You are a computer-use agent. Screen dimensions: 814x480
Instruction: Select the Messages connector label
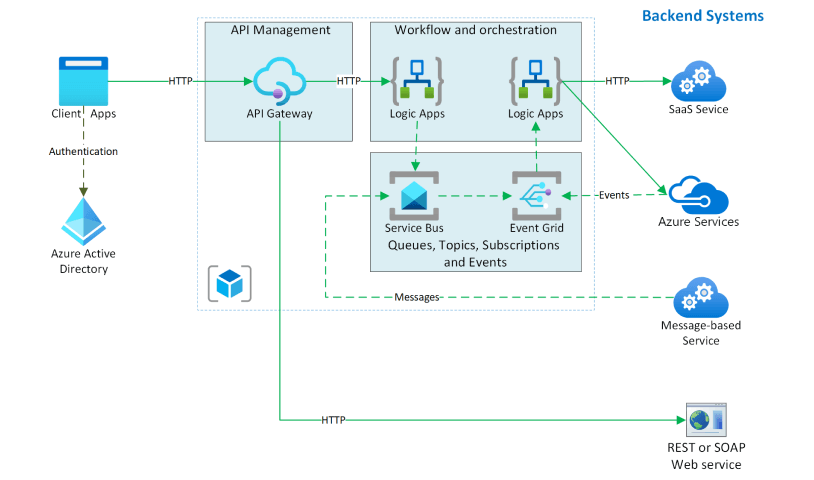tap(417, 297)
